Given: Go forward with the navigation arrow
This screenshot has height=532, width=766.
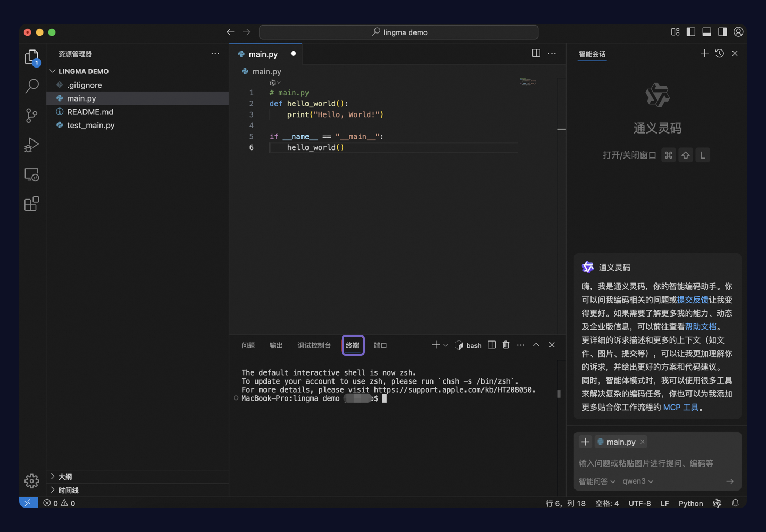Looking at the screenshot, I should pyautogui.click(x=246, y=32).
